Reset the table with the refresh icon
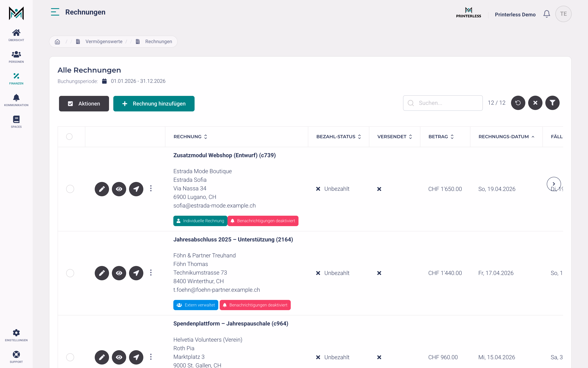Viewport: 588px width, 368px height. (518, 103)
